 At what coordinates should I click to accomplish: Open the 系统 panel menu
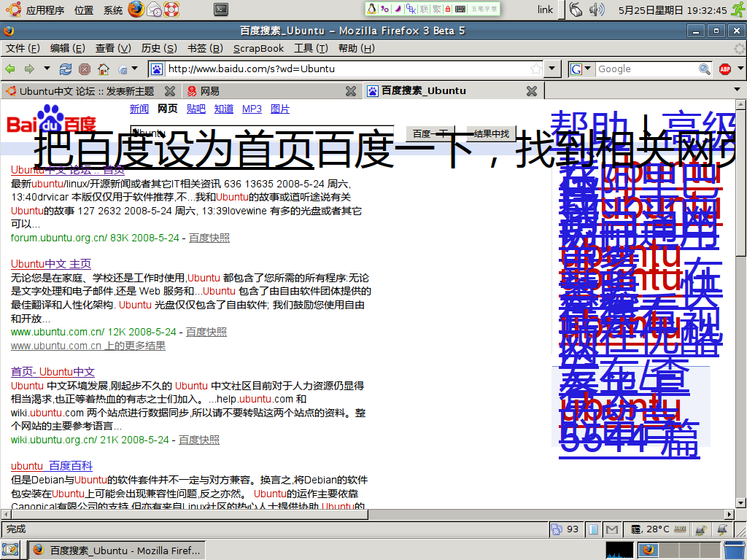point(113,10)
